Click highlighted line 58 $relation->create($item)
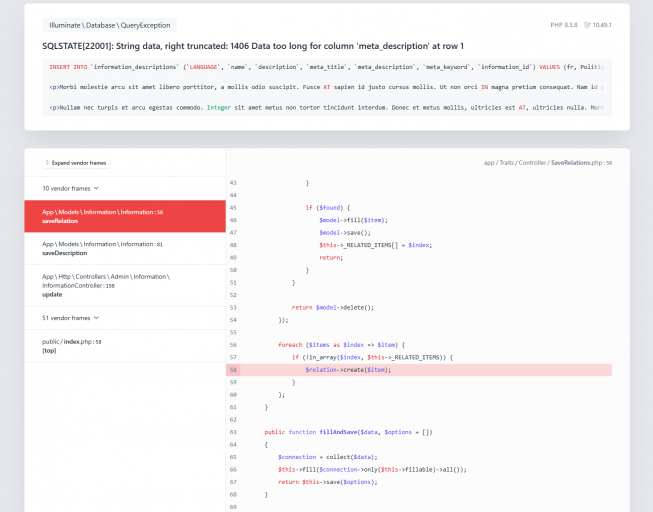This screenshot has height=512, width=653. pyautogui.click(x=426, y=370)
